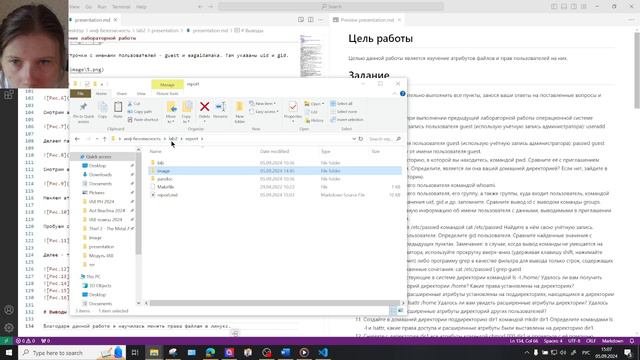Switch to large icons view in Explorer
640x360 pixels.
point(401,311)
